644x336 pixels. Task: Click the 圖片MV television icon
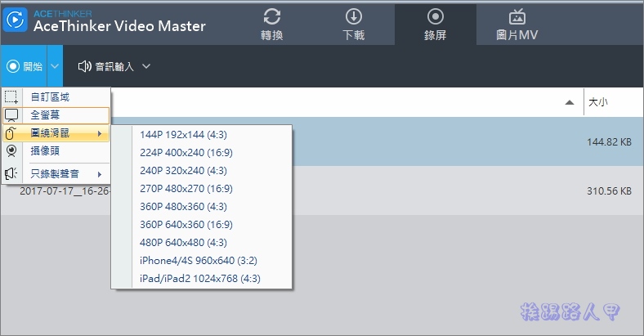[x=517, y=17]
